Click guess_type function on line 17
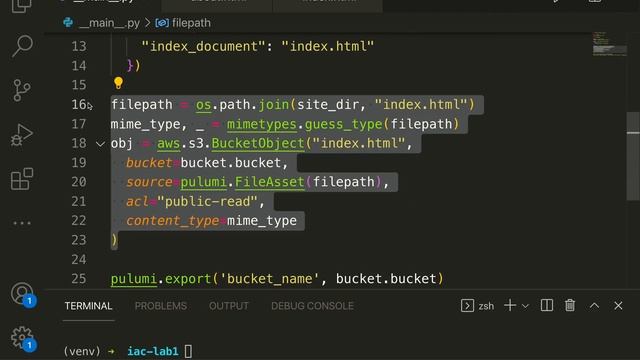The height and width of the screenshot is (360, 640). point(343,124)
